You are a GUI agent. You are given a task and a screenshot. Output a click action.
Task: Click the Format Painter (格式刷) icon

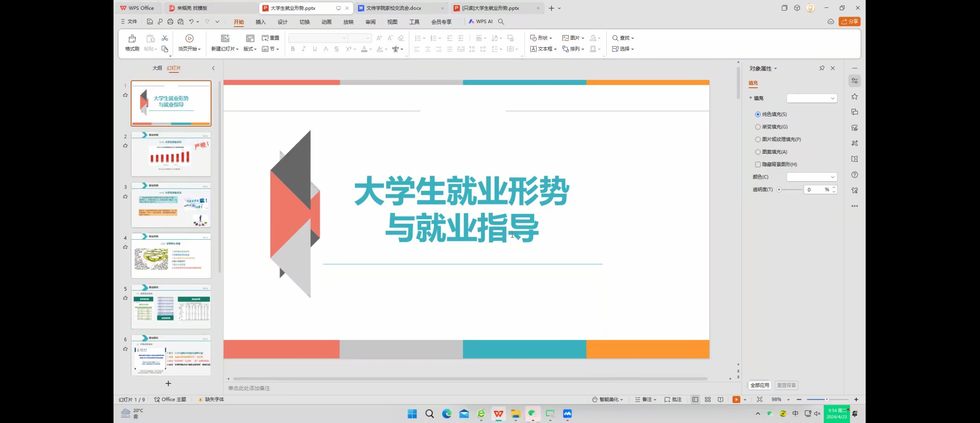point(132,39)
